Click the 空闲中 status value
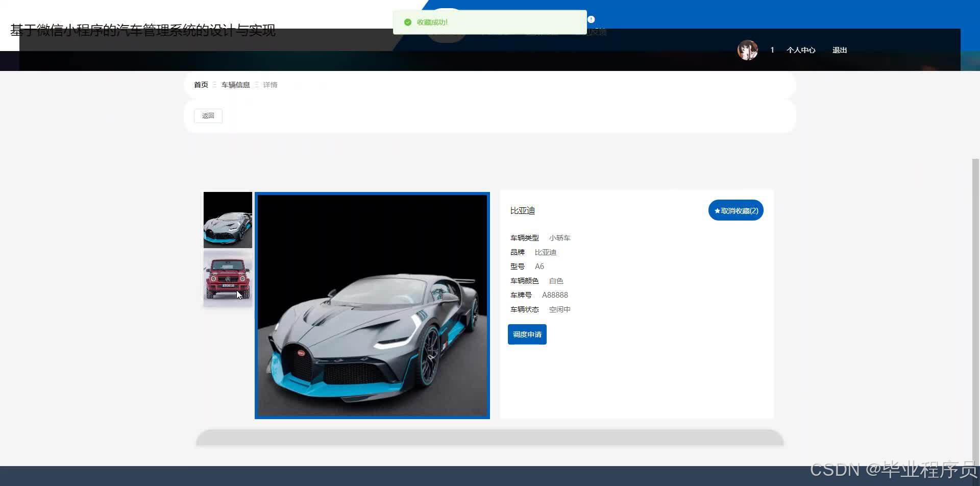 [x=560, y=309]
